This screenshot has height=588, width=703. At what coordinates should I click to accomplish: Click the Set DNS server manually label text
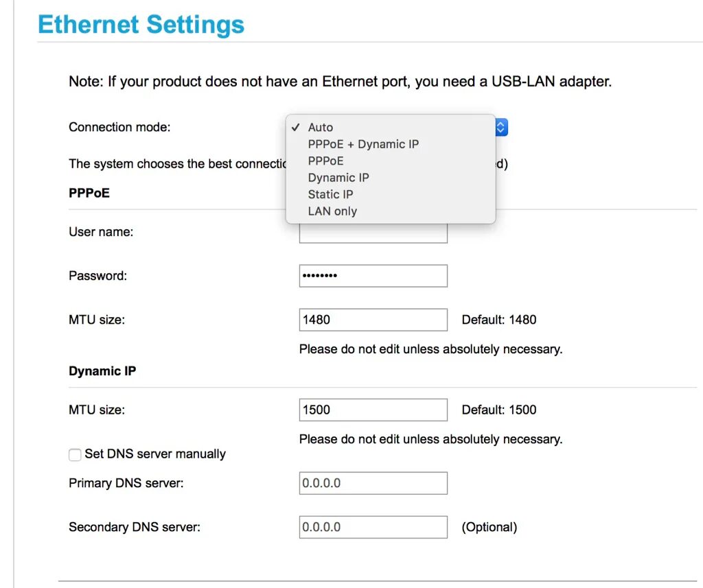pyautogui.click(x=155, y=454)
